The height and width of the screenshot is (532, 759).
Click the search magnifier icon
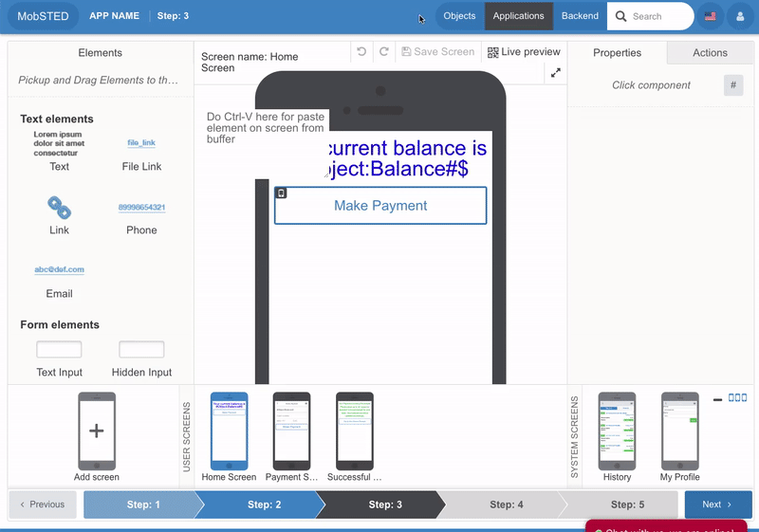620,16
